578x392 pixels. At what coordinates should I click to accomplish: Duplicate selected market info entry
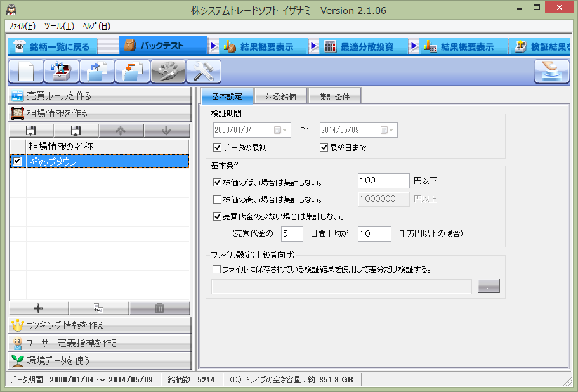point(98,308)
